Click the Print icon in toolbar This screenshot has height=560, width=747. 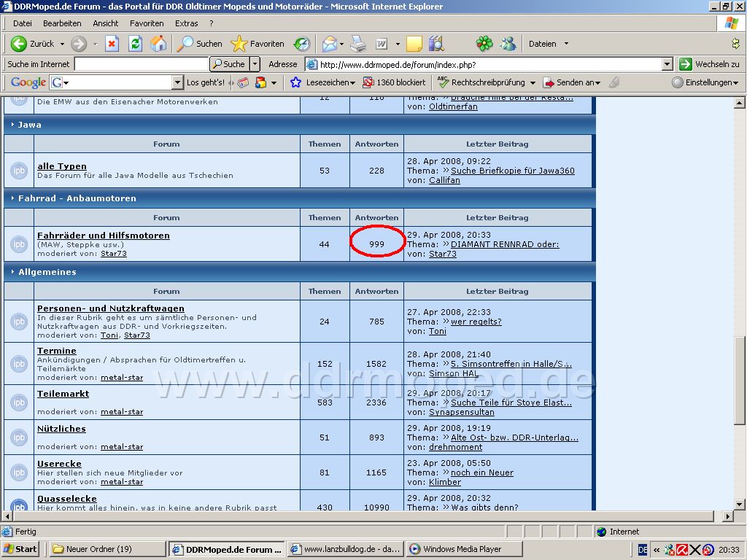358,44
